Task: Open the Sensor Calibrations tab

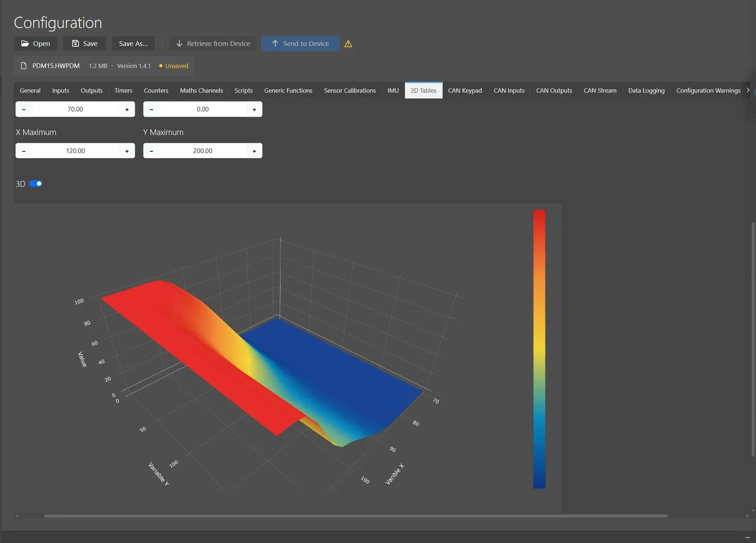Action: pos(350,90)
